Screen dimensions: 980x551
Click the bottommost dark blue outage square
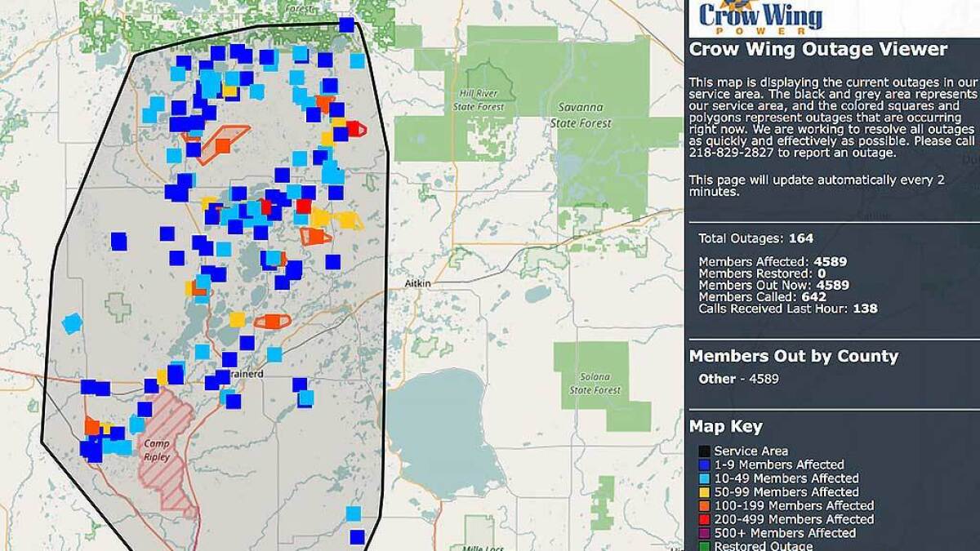click(x=357, y=536)
